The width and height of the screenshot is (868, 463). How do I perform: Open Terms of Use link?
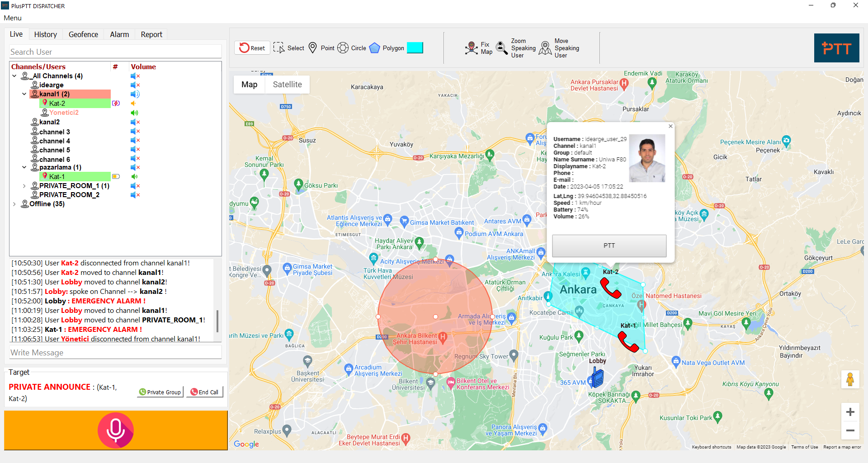point(804,447)
